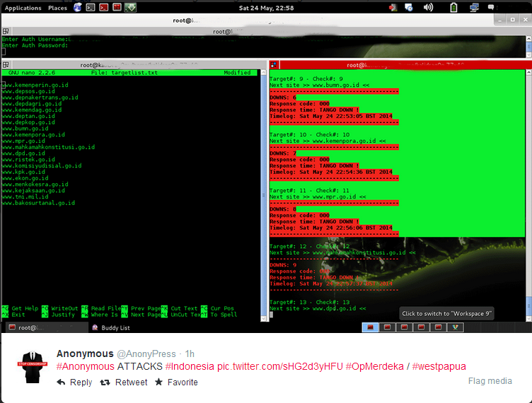The image size is (532, 403).
Task: Click the Retweet button under the tweet
Action: point(124,382)
